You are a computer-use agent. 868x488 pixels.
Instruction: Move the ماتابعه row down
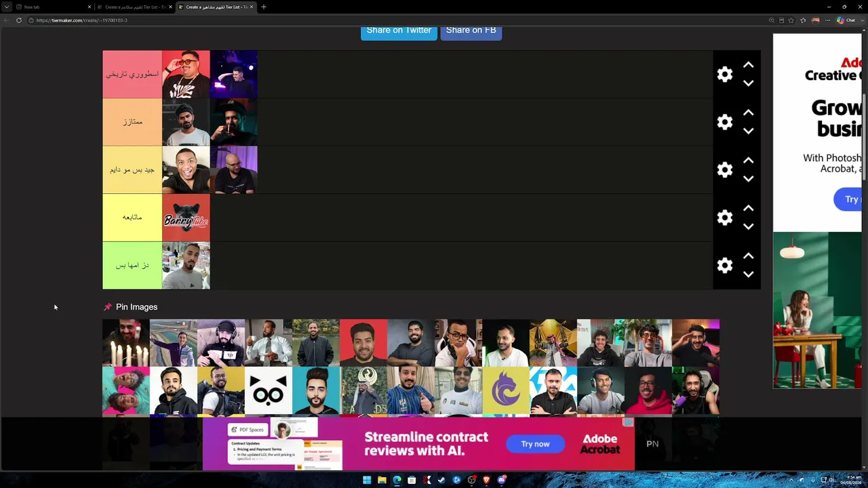[748, 226]
